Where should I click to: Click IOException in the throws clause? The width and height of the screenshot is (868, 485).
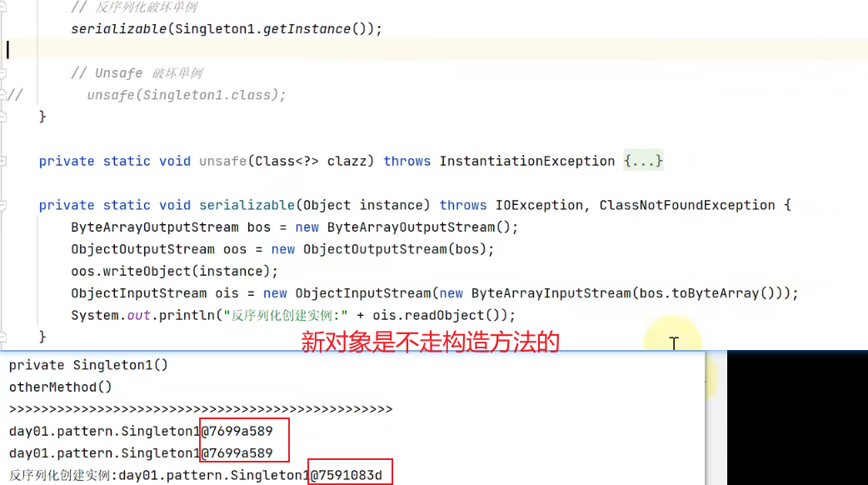pos(539,205)
